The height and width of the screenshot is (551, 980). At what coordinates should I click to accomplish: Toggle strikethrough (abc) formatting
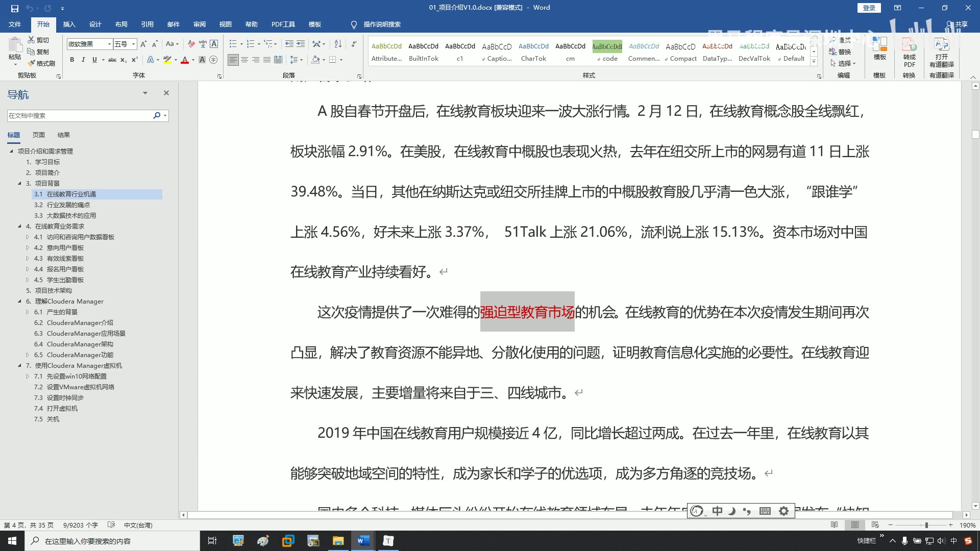pyautogui.click(x=112, y=60)
